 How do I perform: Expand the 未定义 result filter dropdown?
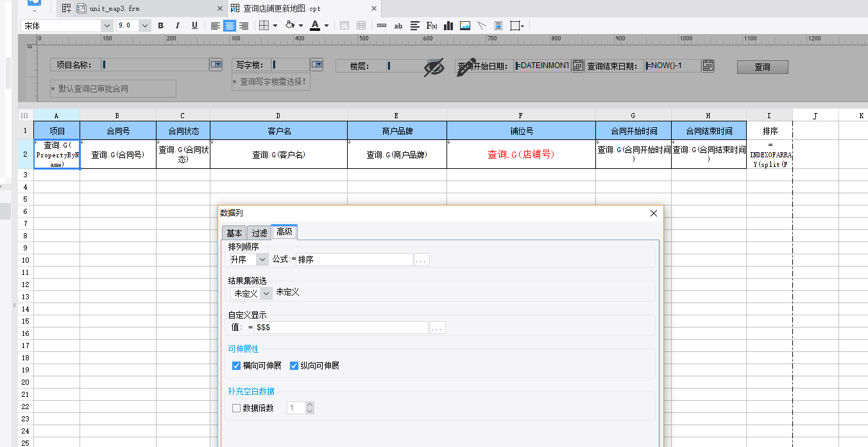coord(251,293)
